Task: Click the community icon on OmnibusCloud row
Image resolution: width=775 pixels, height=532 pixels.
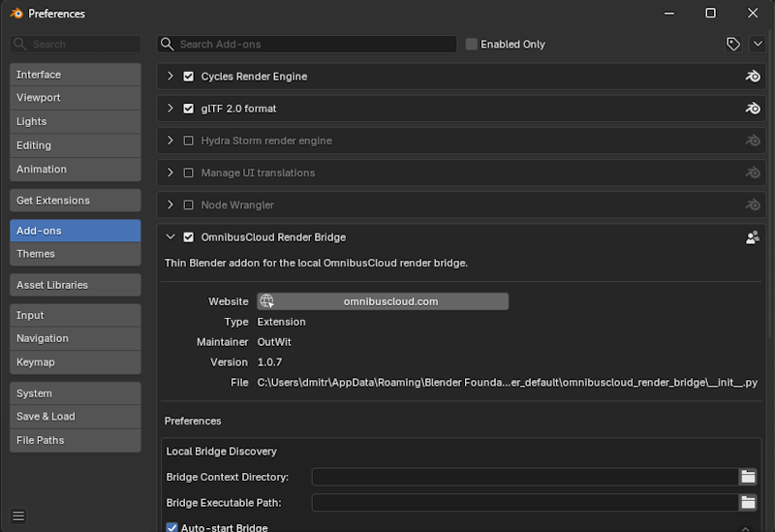Action: tap(753, 237)
